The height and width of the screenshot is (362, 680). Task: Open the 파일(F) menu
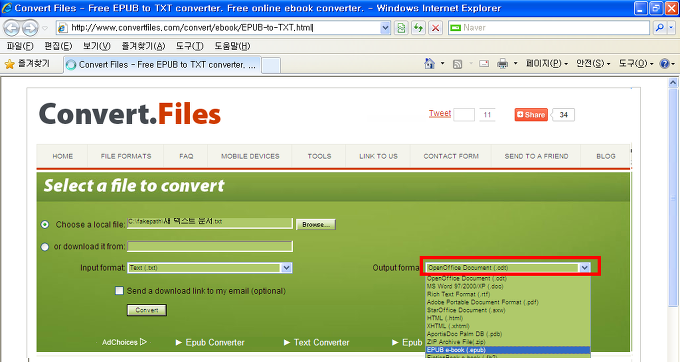tap(20, 46)
